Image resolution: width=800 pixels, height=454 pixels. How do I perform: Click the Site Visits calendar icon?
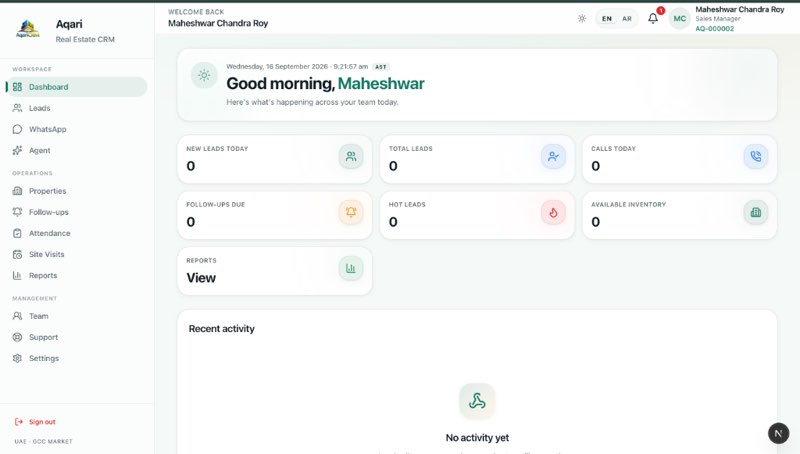click(17, 254)
